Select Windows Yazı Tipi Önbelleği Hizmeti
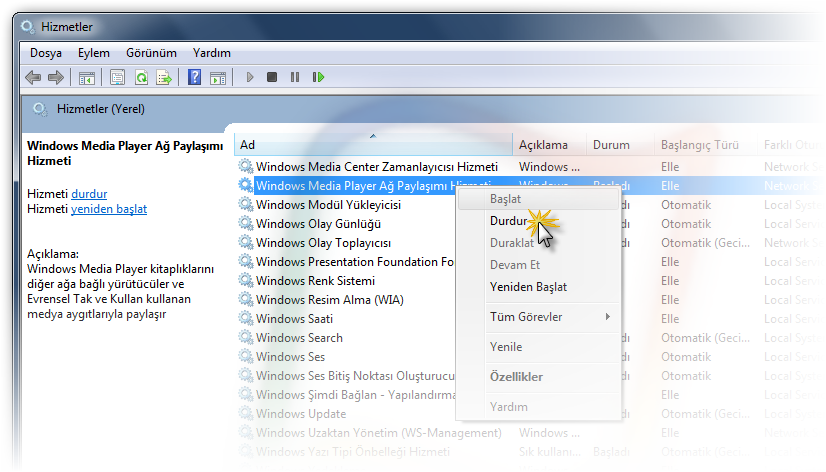The height and width of the screenshot is (472, 826). click(353, 451)
